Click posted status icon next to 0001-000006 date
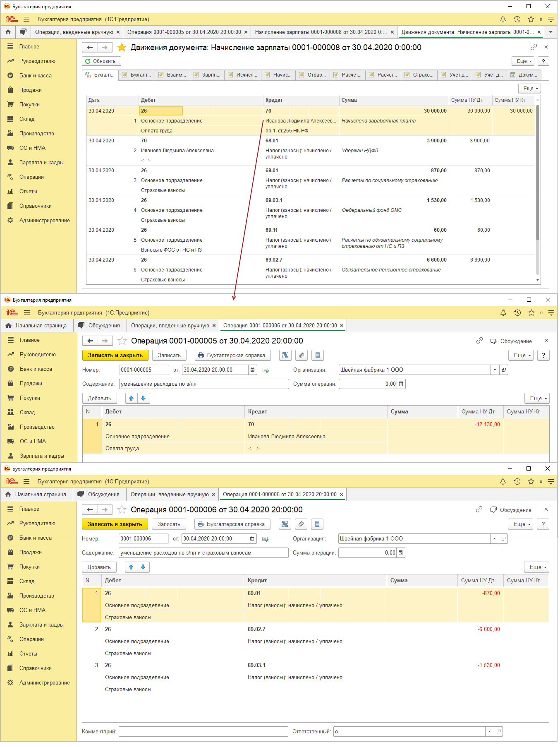Screen dimensions: 560x747 click(x=266, y=539)
